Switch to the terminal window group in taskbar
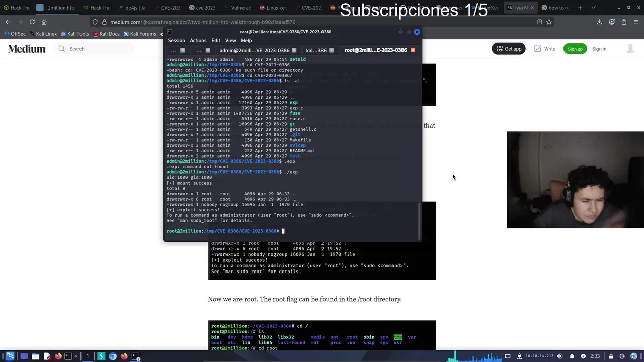Screen dimensions: 644x362 136,356
